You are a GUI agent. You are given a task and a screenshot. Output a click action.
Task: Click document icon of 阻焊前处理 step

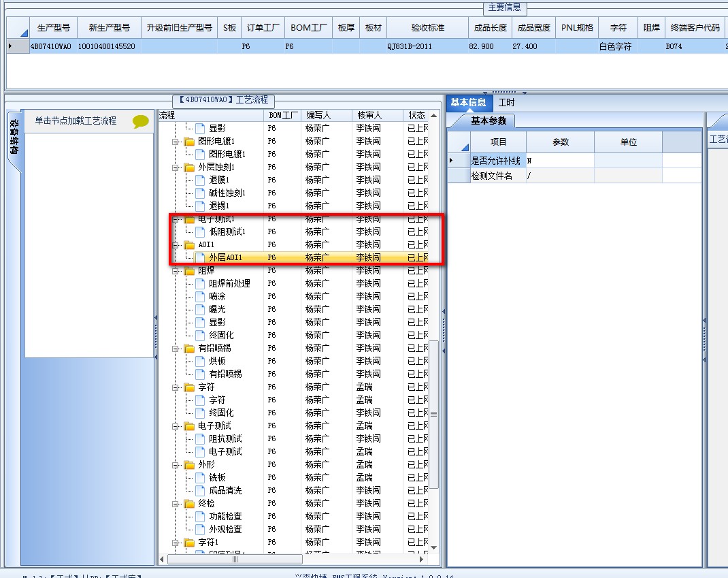(200, 283)
